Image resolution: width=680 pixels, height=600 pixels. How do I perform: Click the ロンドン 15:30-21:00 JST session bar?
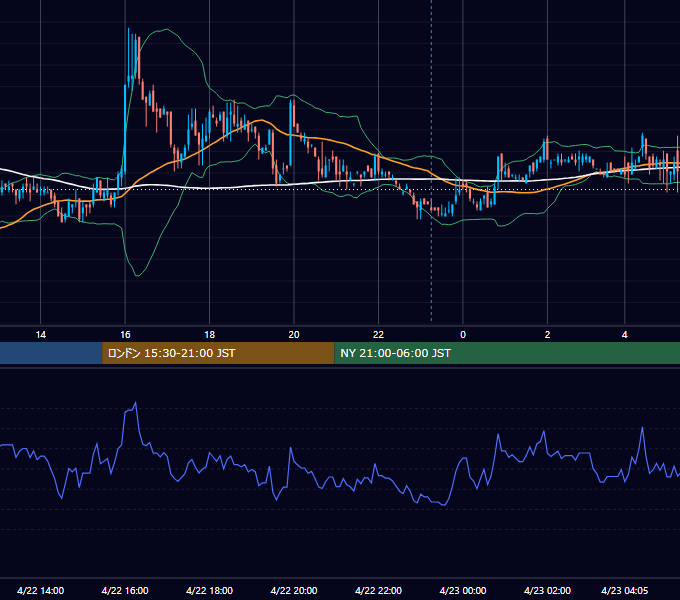tap(218, 353)
